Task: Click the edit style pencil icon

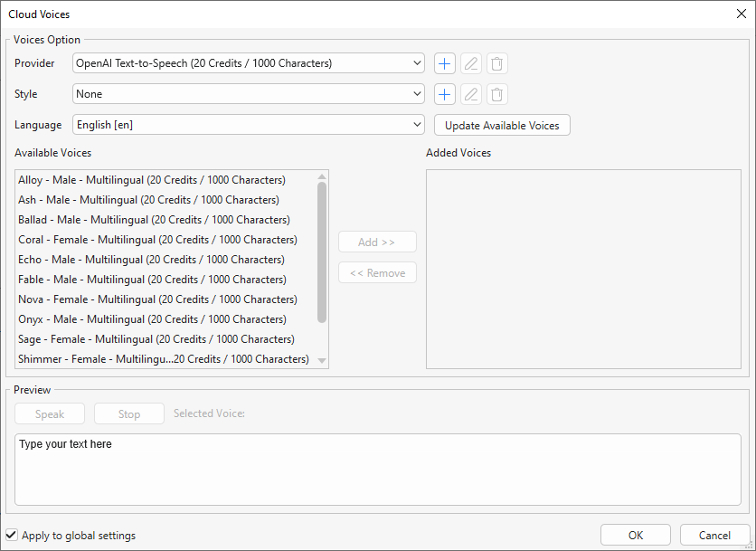Action: pos(470,94)
